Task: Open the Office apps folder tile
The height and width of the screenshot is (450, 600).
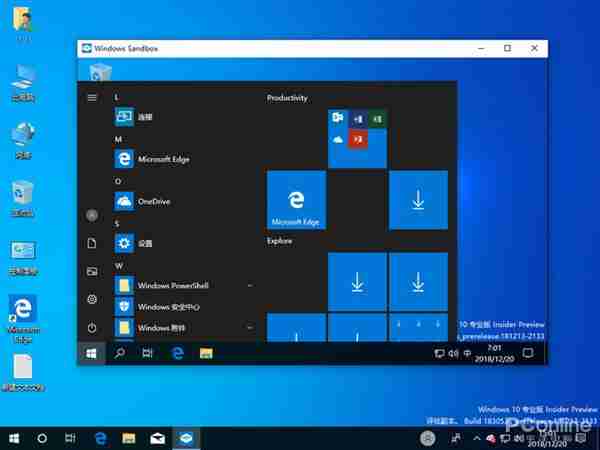Action: tap(357, 139)
